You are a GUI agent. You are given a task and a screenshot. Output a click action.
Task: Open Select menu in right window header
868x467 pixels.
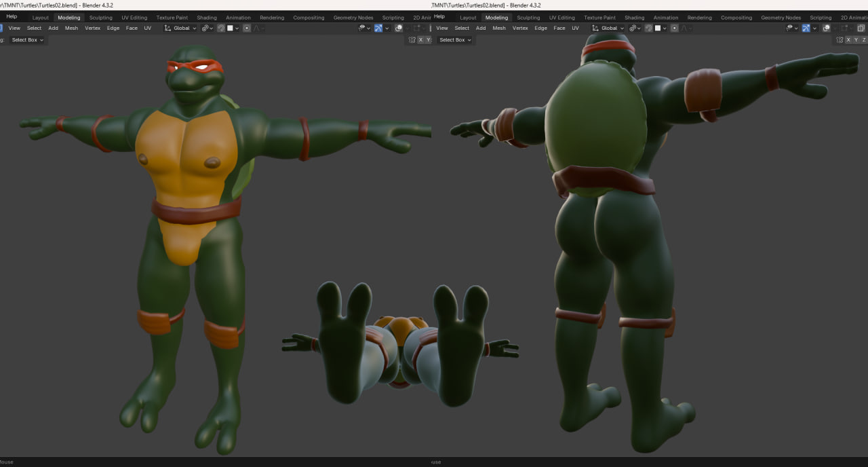point(462,28)
